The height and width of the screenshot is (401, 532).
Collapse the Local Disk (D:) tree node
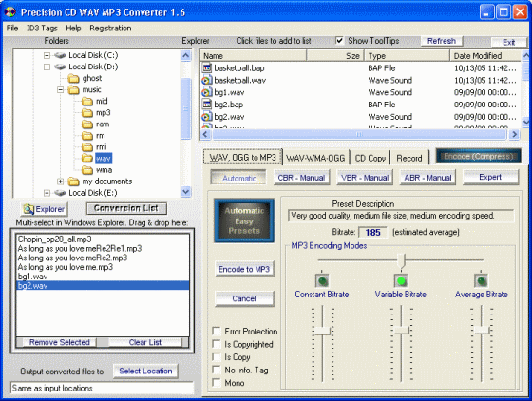tap(47, 67)
